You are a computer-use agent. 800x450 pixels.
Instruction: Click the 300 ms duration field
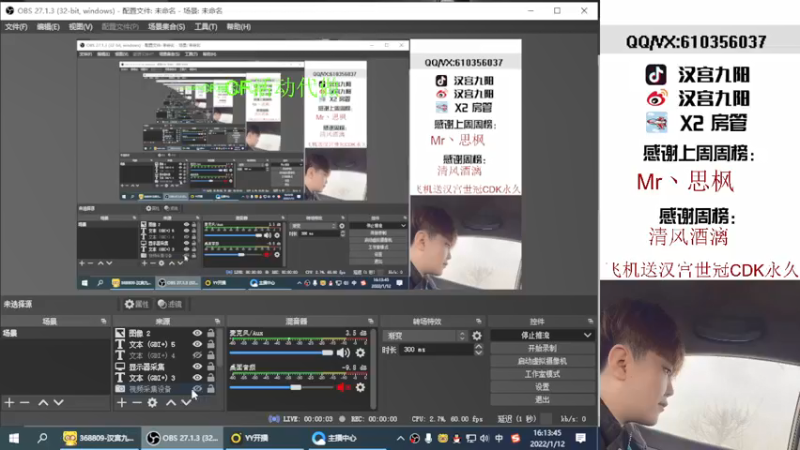pos(436,349)
